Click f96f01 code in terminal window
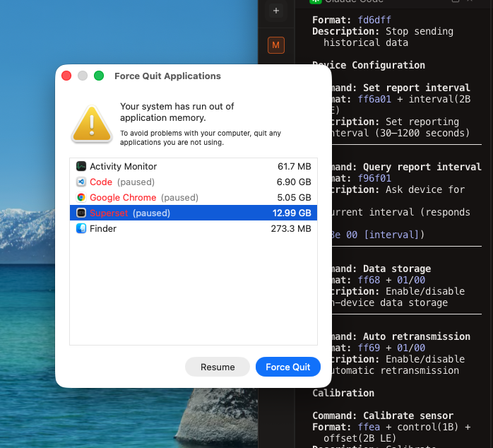This screenshot has height=448, width=493. point(374,178)
